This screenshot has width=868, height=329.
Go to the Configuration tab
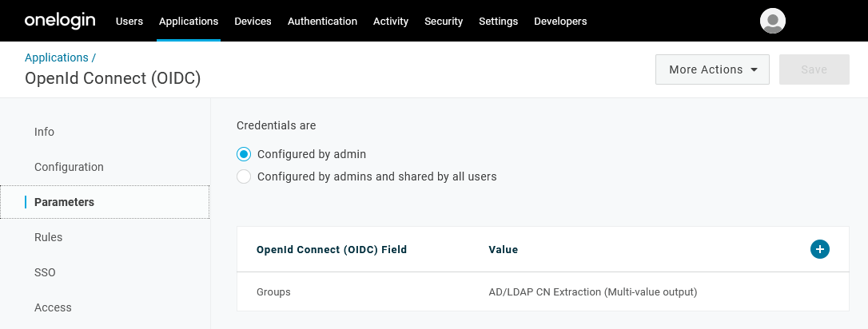coord(69,167)
